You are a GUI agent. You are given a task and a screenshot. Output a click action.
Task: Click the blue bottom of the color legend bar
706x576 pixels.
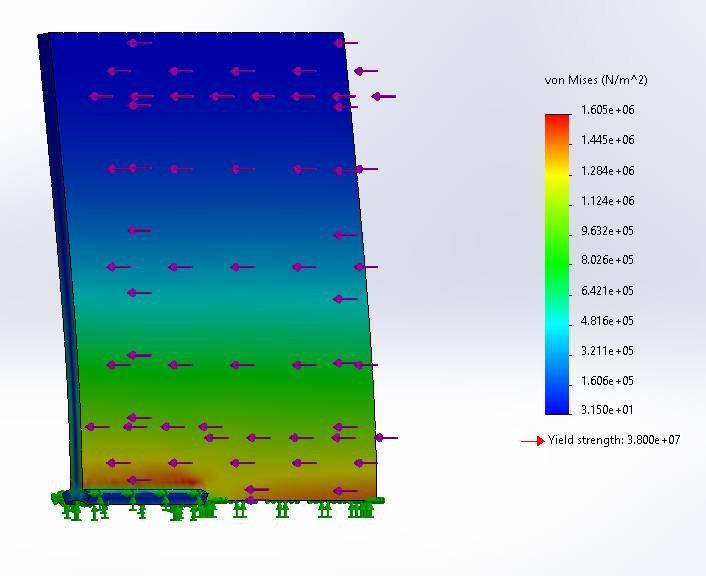click(557, 406)
